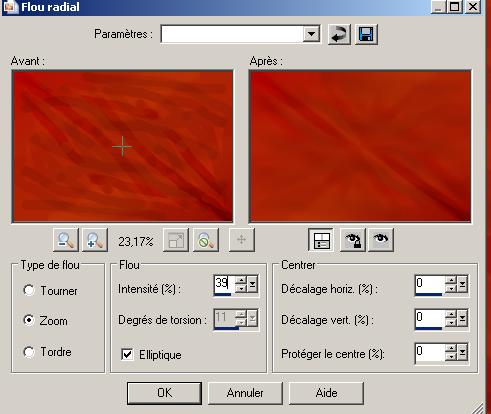
Task: Click the Annuler button
Action: pyautogui.click(x=245, y=393)
